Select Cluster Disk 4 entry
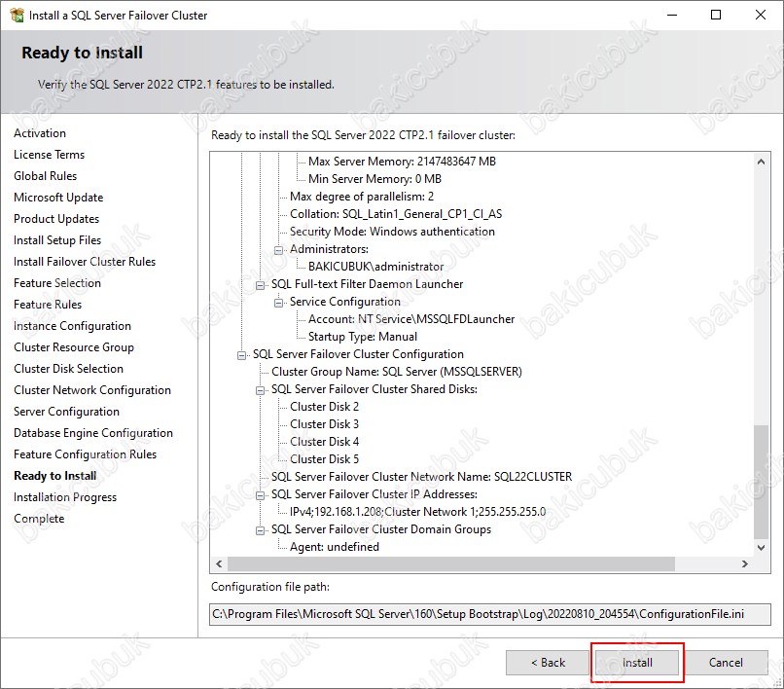784x689 pixels. point(324,442)
